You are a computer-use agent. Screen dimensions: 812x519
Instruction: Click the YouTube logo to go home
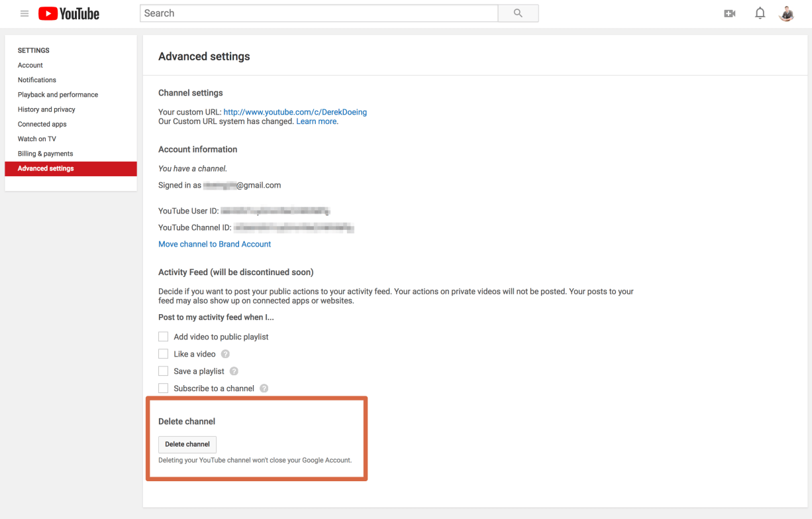(x=68, y=13)
